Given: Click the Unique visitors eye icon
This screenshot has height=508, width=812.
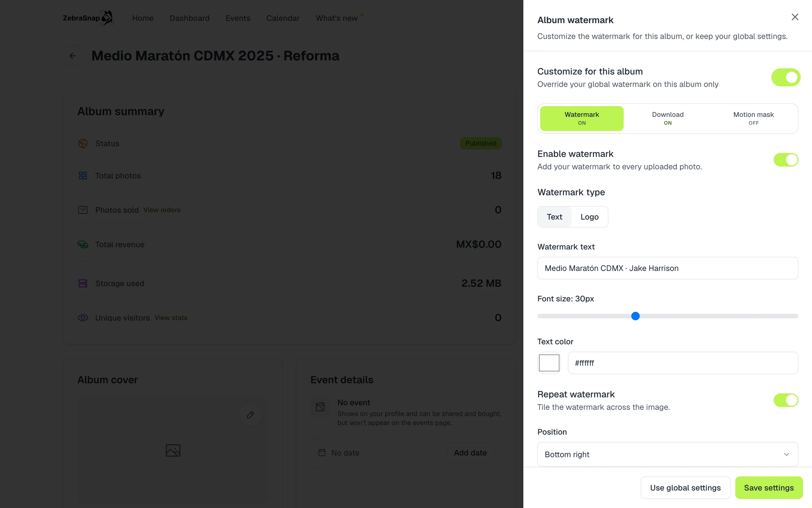Looking at the screenshot, I should [83, 318].
